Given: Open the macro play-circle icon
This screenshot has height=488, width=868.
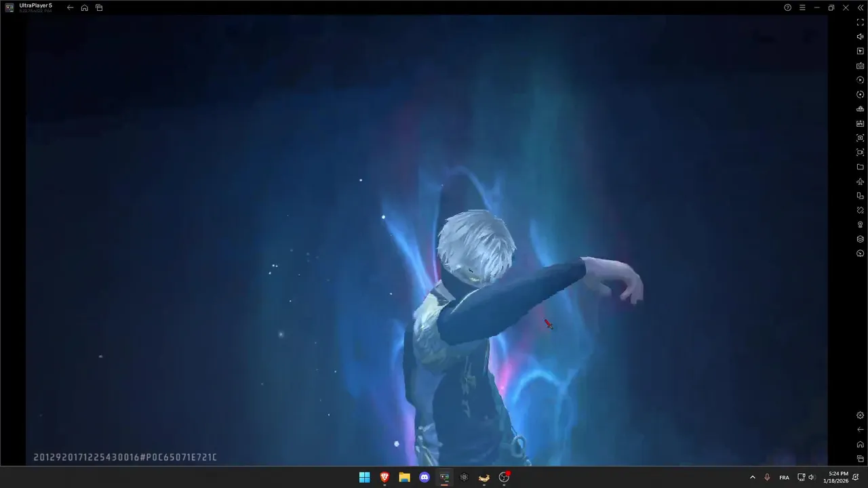Looking at the screenshot, I should coord(861,80).
